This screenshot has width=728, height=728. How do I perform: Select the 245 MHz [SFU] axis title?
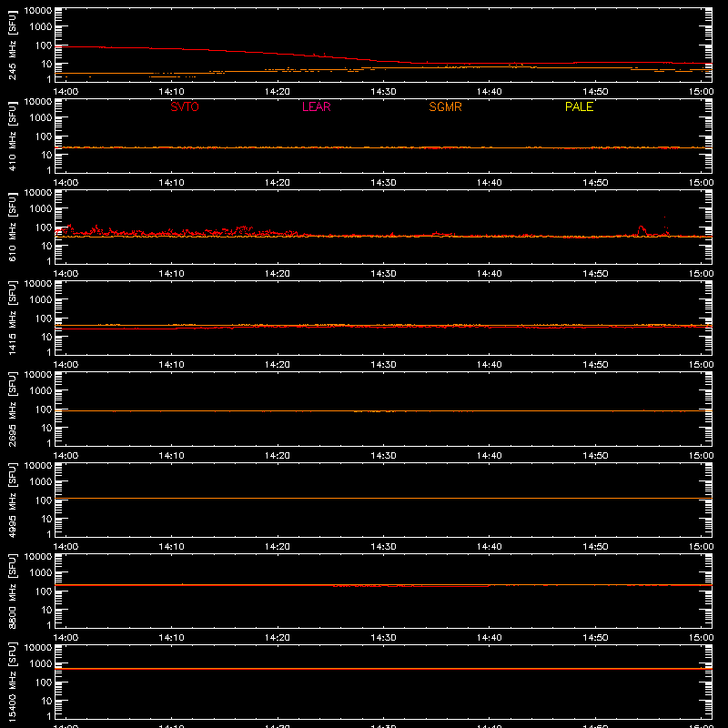(x=12, y=45)
